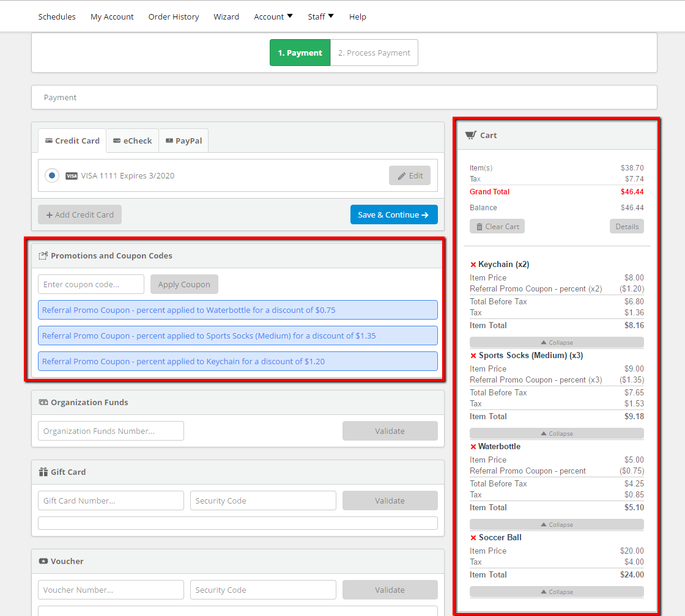Click the Clear Cart button
The height and width of the screenshot is (616, 685).
point(497,227)
